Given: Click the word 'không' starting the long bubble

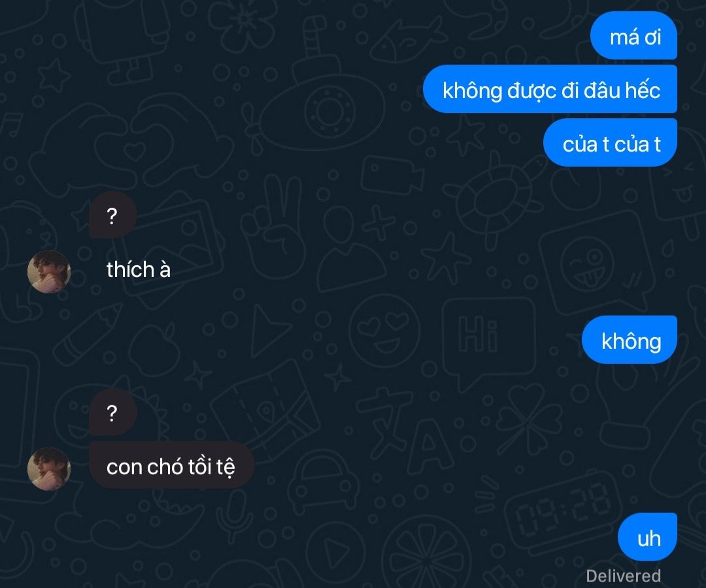Looking at the screenshot, I should 473,90.
